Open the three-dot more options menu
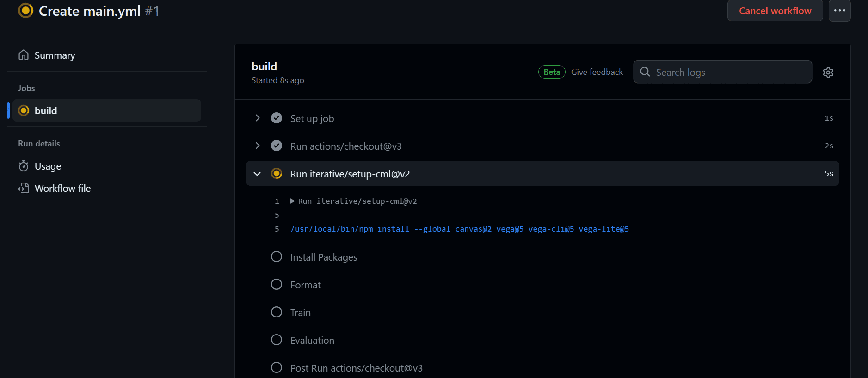The image size is (868, 378). [840, 11]
